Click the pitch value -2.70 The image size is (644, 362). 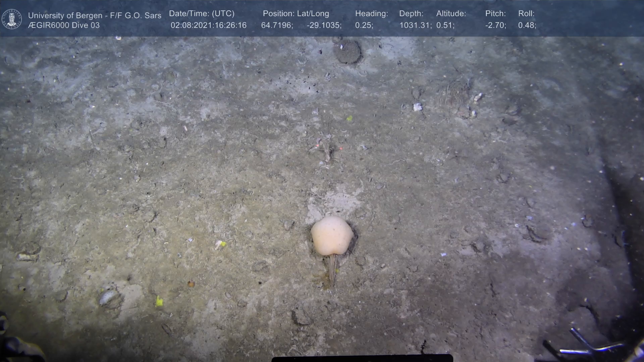coord(495,25)
